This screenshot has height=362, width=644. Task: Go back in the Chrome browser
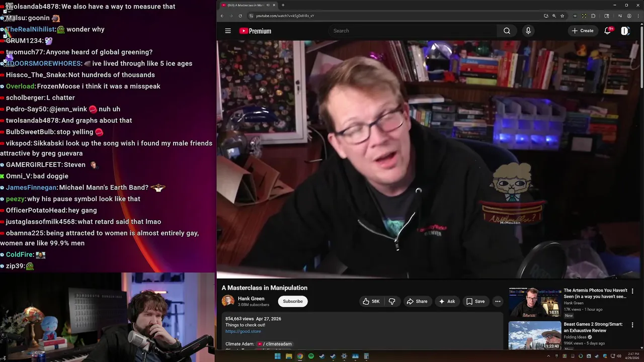coord(222,16)
